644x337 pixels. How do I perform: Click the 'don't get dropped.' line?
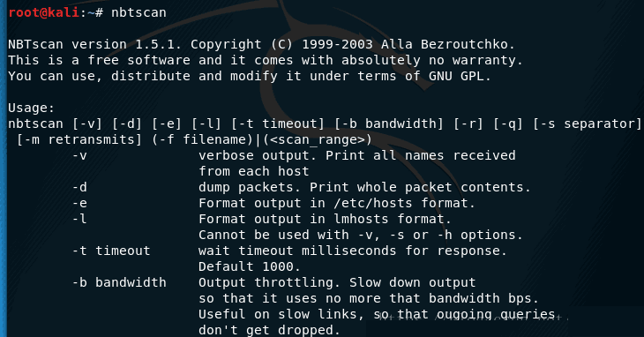(x=269, y=330)
